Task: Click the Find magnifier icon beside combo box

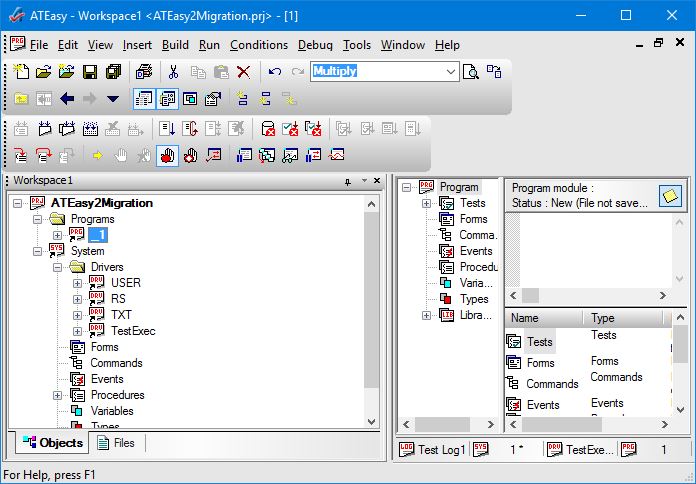Action: [x=471, y=71]
